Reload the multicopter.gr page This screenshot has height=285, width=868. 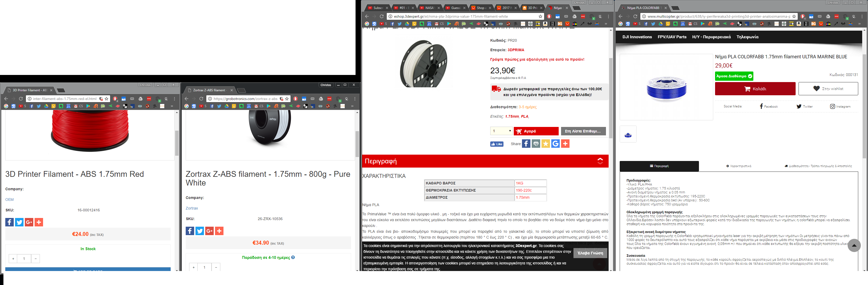click(x=635, y=16)
